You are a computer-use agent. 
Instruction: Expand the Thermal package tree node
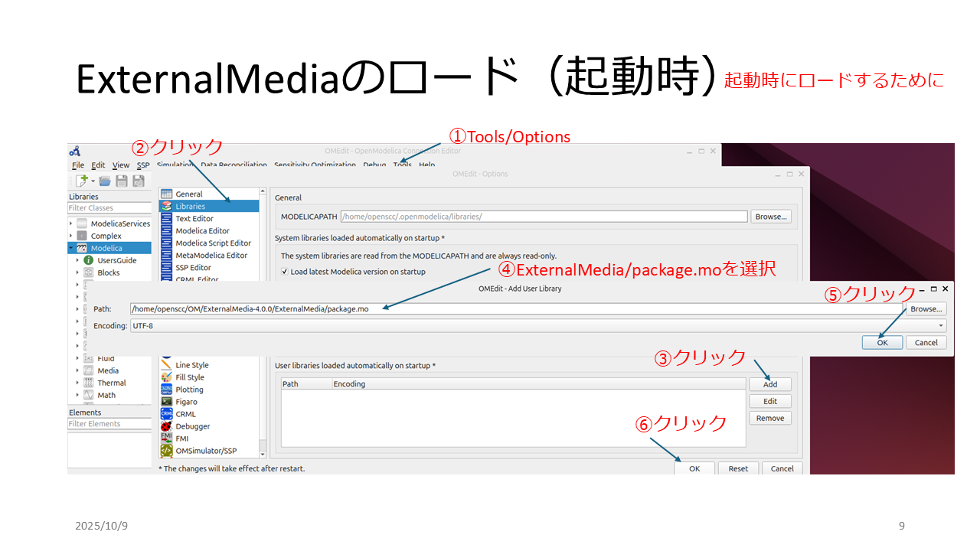pos(77,383)
